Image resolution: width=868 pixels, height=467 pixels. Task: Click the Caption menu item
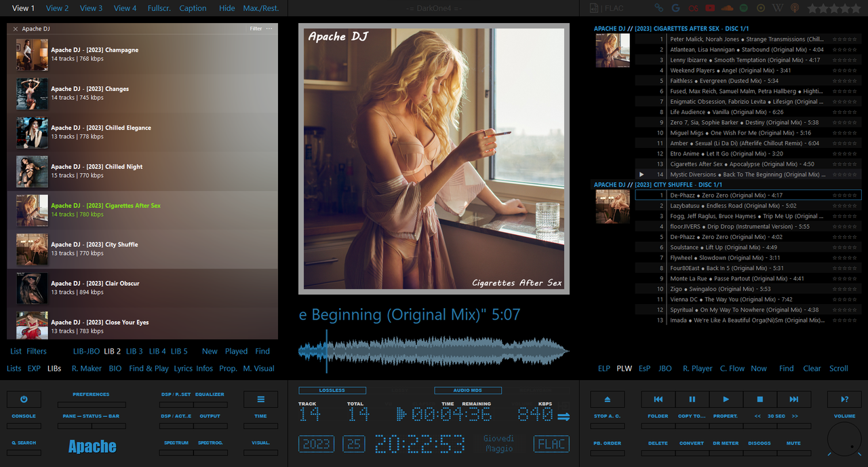(x=193, y=8)
